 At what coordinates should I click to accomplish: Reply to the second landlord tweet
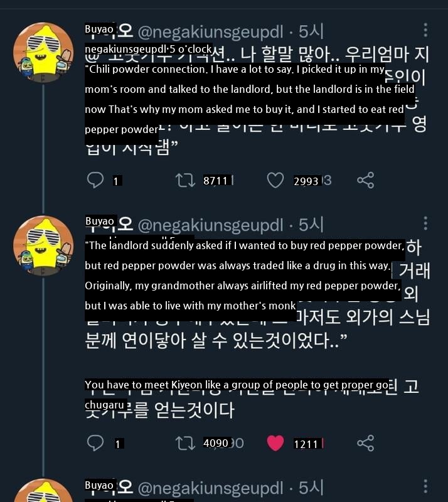pos(95,443)
